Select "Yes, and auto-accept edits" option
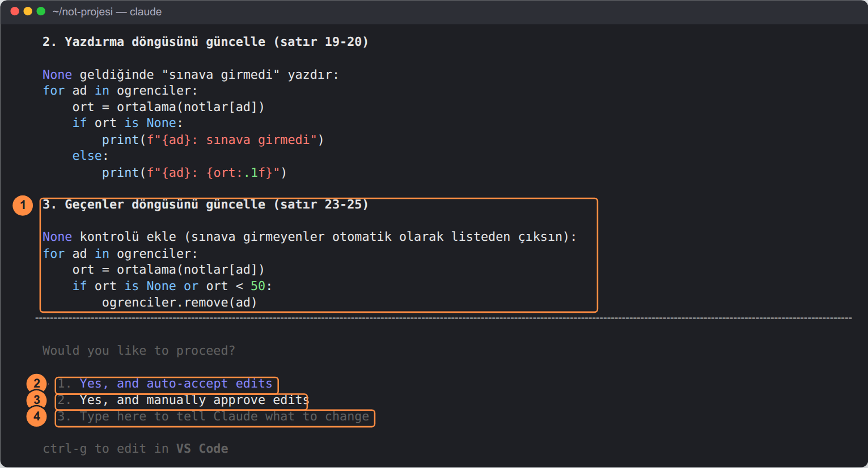Screen dimensions: 868x468 [165, 384]
